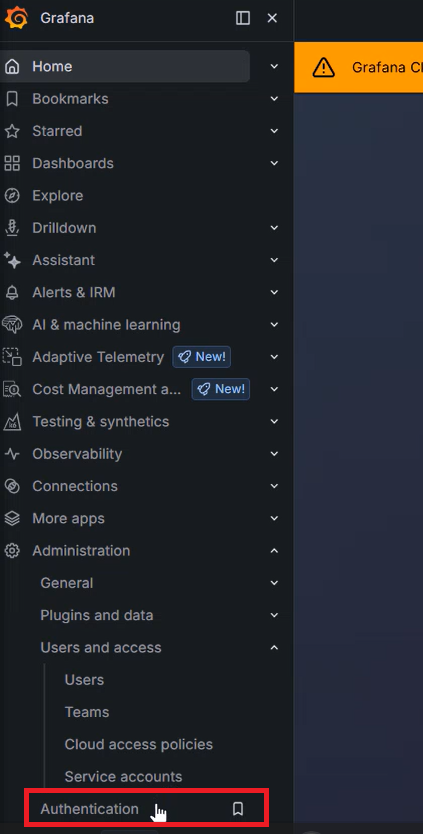
Task: Go to the Teams page
Action: [x=87, y=712]
